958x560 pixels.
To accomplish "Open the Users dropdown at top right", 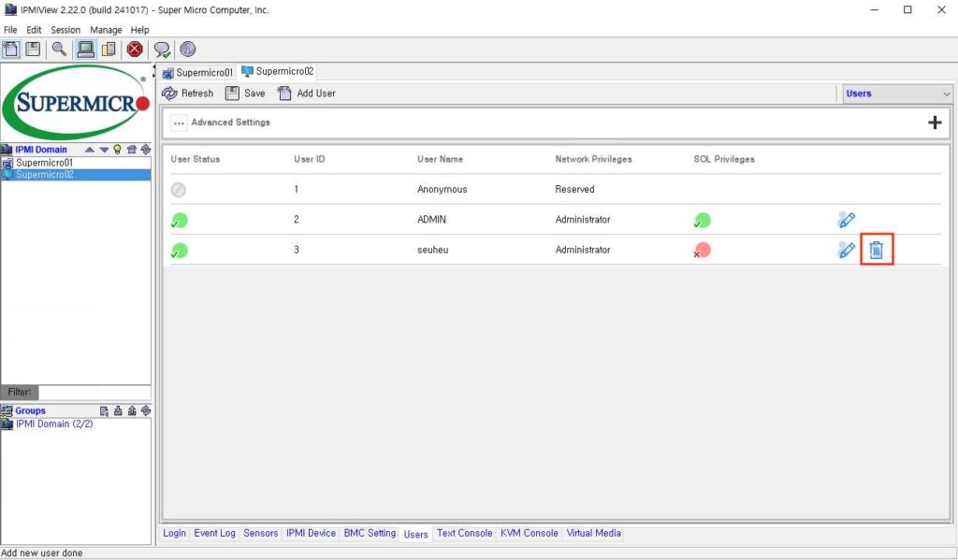I will coord(897,93).
